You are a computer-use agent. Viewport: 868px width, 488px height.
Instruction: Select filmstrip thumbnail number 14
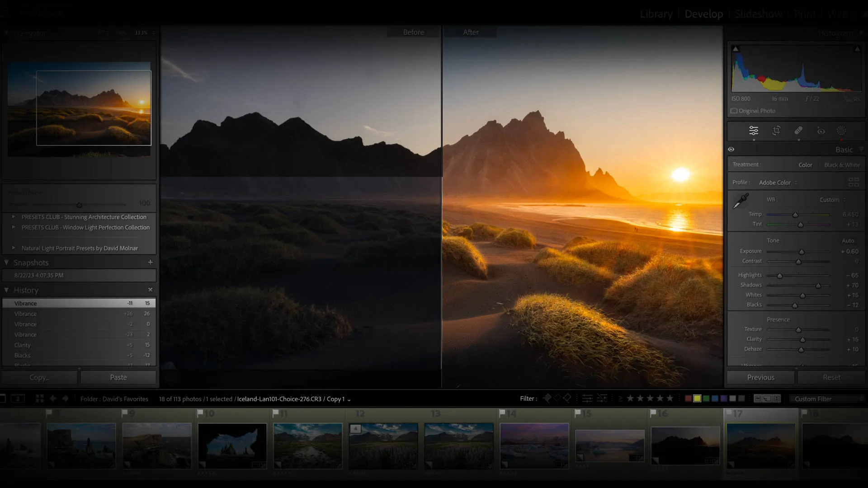534,446
